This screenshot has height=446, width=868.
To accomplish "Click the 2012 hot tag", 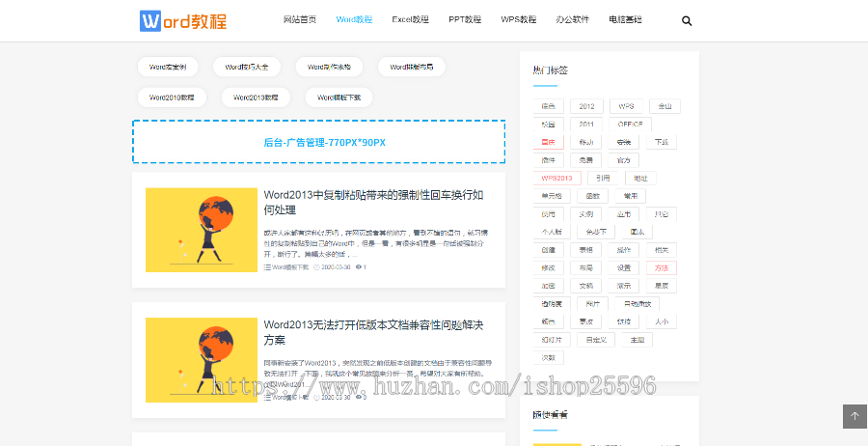I will click(586, 106).
